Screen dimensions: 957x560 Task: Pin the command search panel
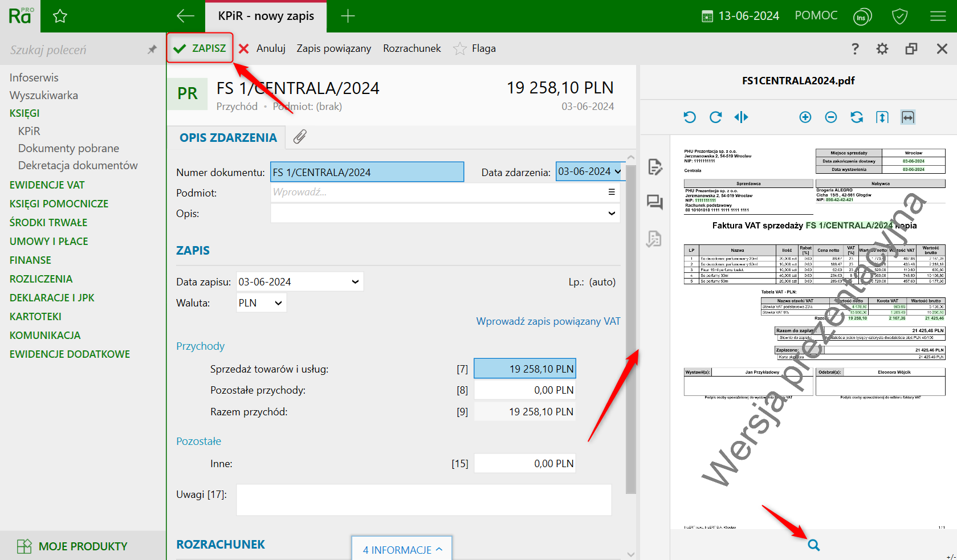[x=152, y=50]
